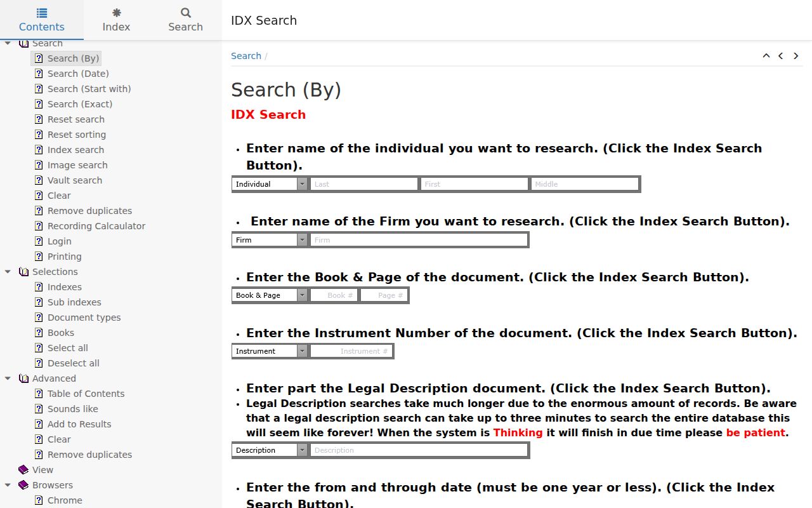The width and height of the screenshot is (812, 508).
Task: Click the page icon next to Printing
Action: pyautogui.click(x=39, y=257)
